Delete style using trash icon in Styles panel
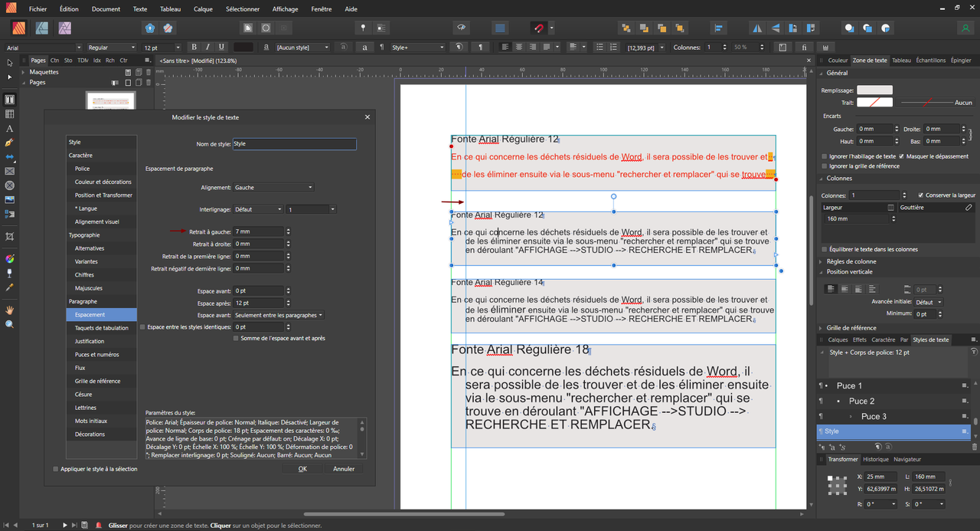The height and width of the screenshot is (531, 980). [974, 447]
